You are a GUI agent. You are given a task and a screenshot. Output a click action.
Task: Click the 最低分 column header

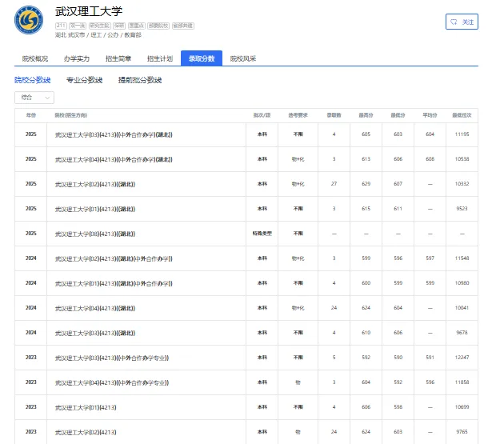(398, 115)
